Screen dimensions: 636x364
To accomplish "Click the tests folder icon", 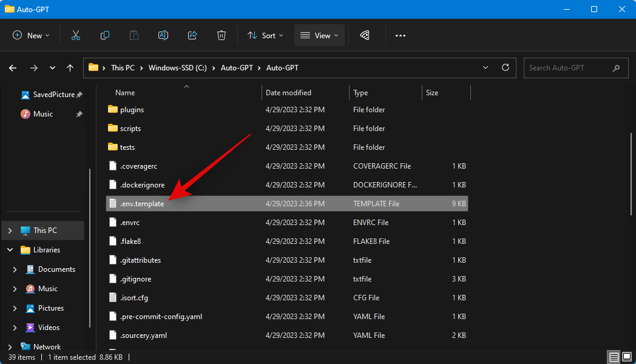I will (x=113, y=147).
